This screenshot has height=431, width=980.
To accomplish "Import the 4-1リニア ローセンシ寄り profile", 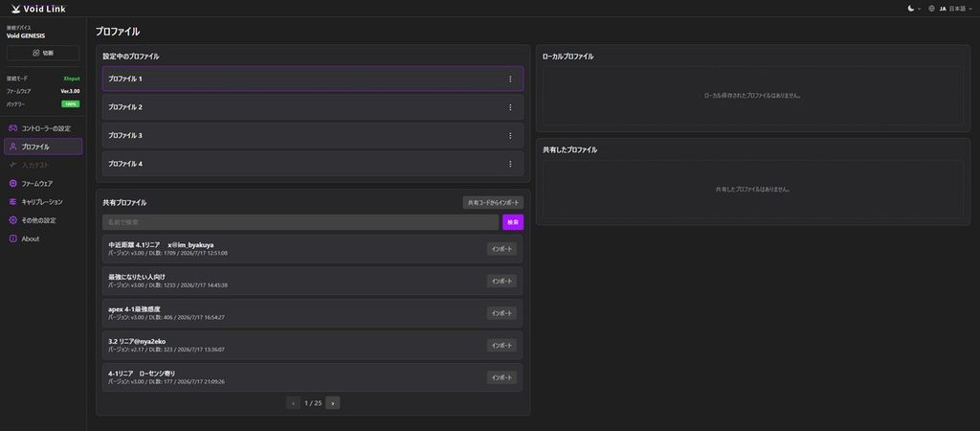I will (501, 377).
